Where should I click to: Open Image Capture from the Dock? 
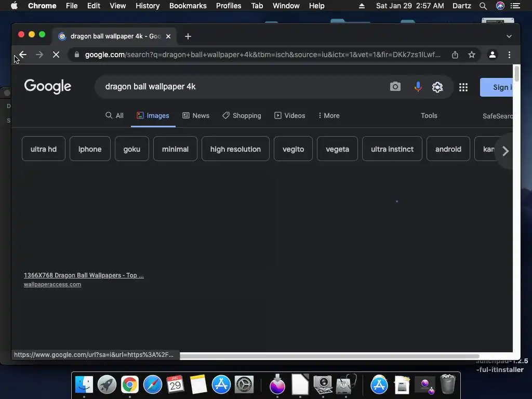tap(323, 385)
